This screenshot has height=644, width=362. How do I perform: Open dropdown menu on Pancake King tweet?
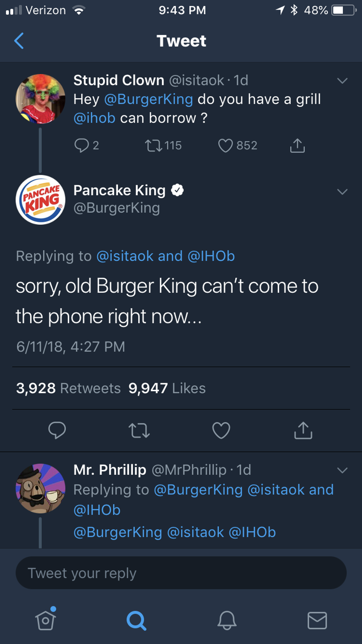click(342, 191)
